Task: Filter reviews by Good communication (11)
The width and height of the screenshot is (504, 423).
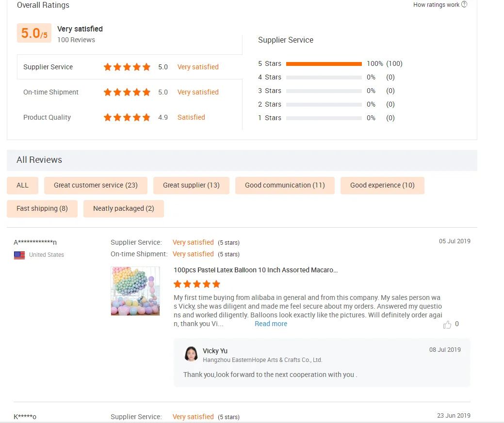Action: point(285,185)
